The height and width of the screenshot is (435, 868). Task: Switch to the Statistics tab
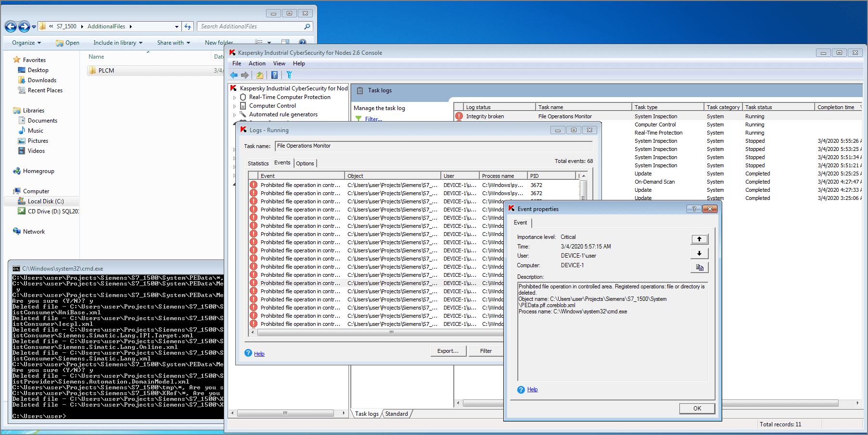[x=258, y=163]
